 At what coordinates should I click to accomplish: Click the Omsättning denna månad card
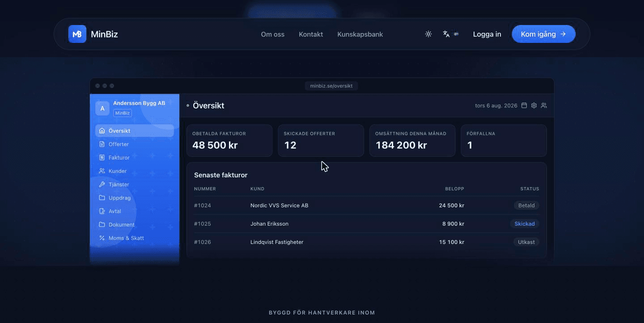pos(412,141)
